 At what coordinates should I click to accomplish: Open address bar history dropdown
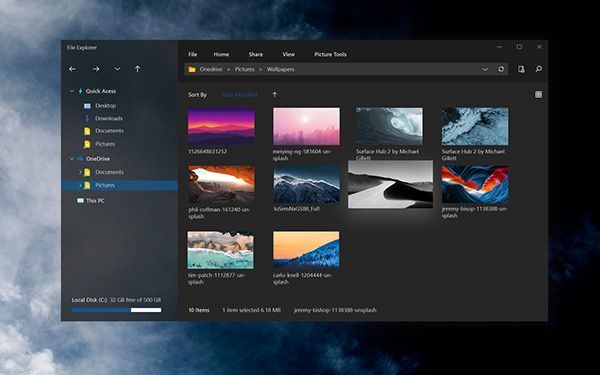coord(485,69)
